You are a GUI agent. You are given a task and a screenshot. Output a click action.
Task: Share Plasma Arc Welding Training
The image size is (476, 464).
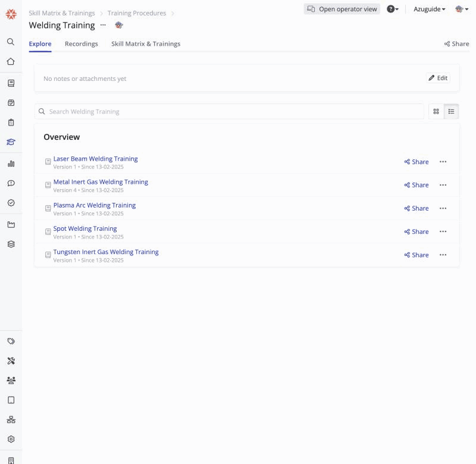coord(416,208)
